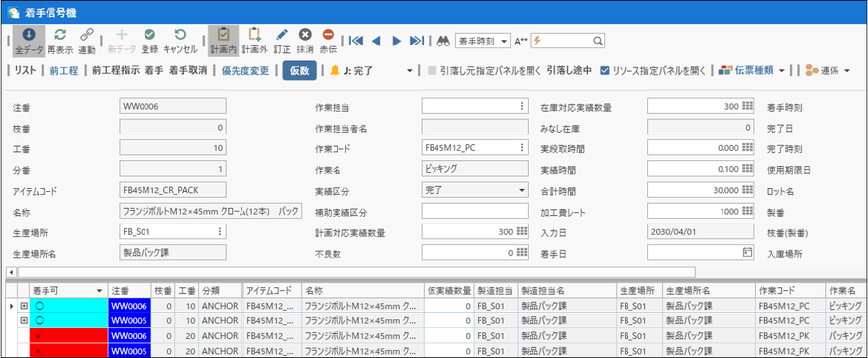Open calculator icon in 実段取時間 field

point(748,148)
